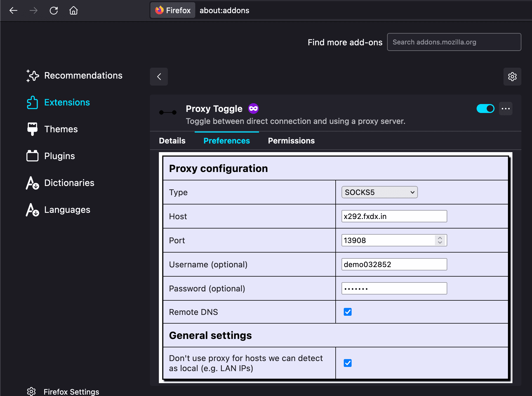Screen dimensions: 532x396
Task: Disable the Proxy Toggle extension
Action: coord(486,109)
